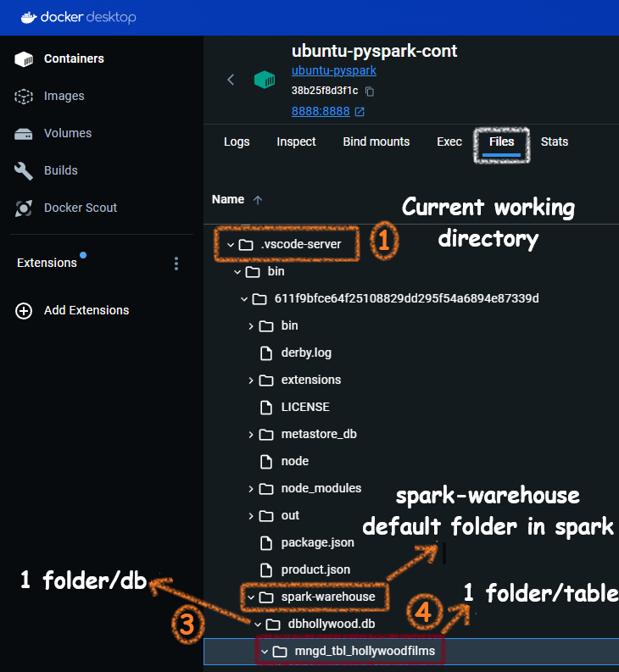The image size is (619, 672).
Task: Click the package.json file icon
Action: tap(266, 543)
